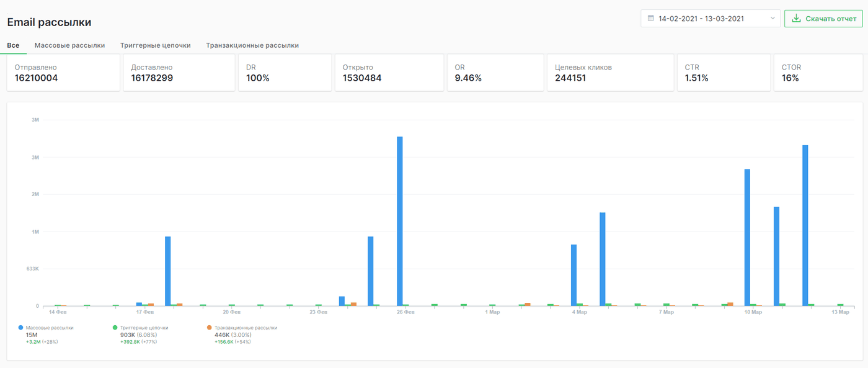Select the Все tab
The width and height of the screenshot is (868, 368).
[x=13, y=45]
